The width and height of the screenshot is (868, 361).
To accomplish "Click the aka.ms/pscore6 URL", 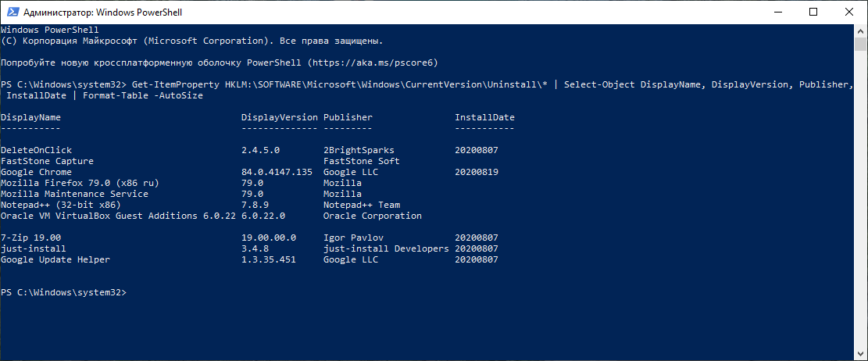I will pyautogui.click(x=375, y=63).
